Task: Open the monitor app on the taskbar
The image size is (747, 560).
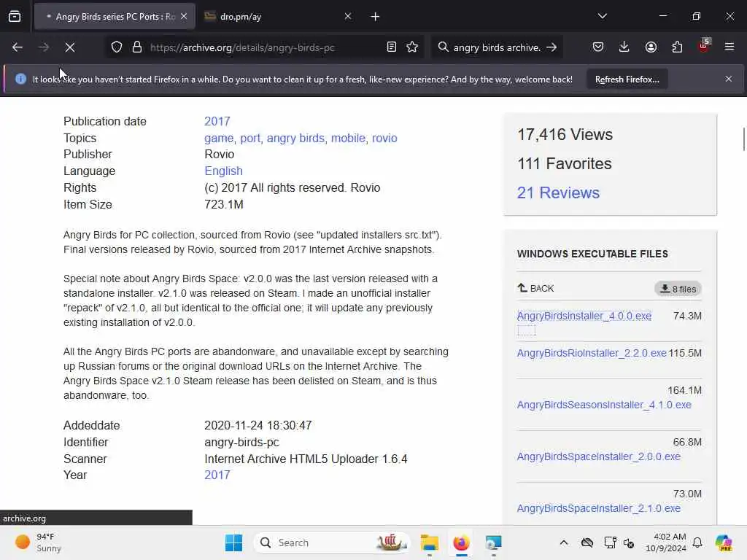Action: pyautogui.click(x=493, y=542)
